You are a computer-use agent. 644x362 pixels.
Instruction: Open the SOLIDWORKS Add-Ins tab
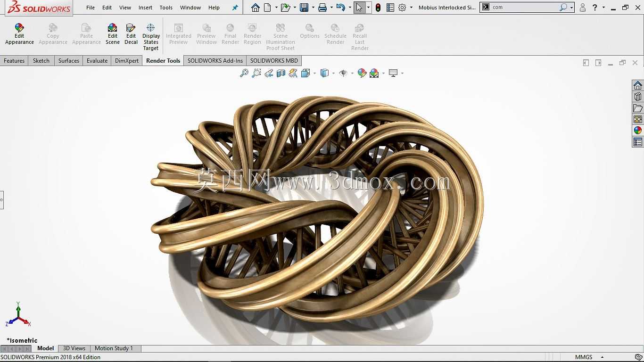215,61
